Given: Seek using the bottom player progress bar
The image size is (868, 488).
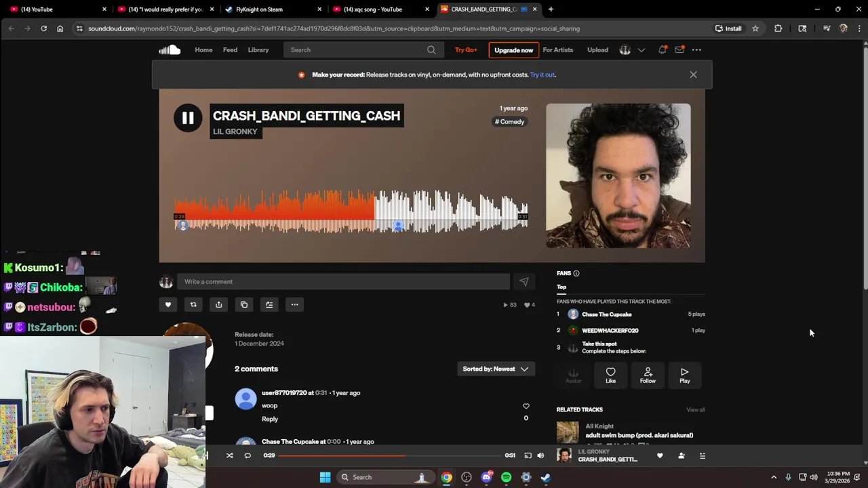Looking at the screenshot, I should (390, 455).
